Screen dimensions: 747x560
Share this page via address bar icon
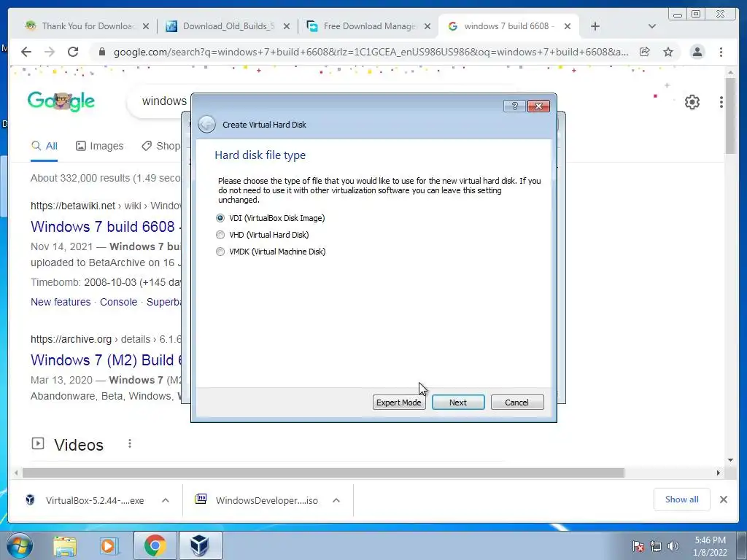coord(645,52)
